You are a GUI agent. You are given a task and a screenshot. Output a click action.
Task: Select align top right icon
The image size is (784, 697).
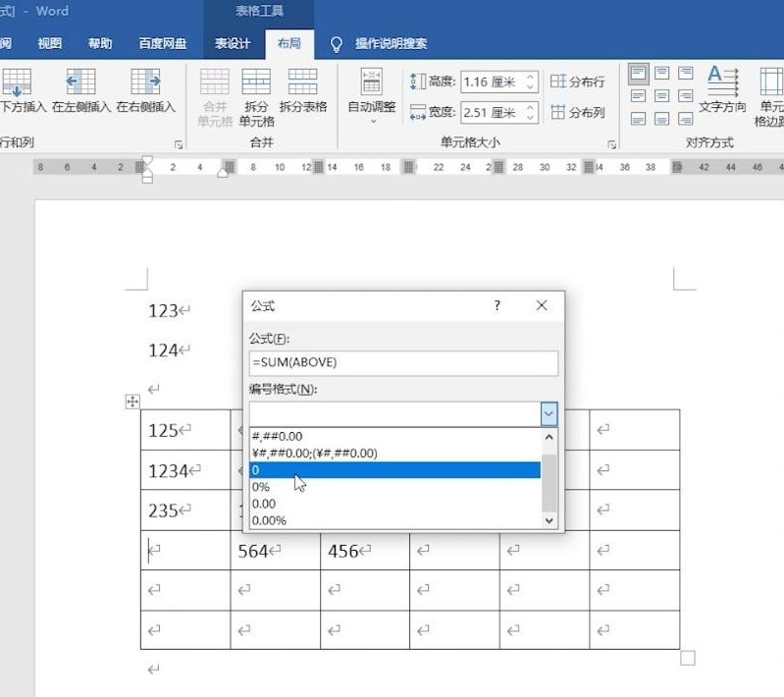[x=686, y=74]
